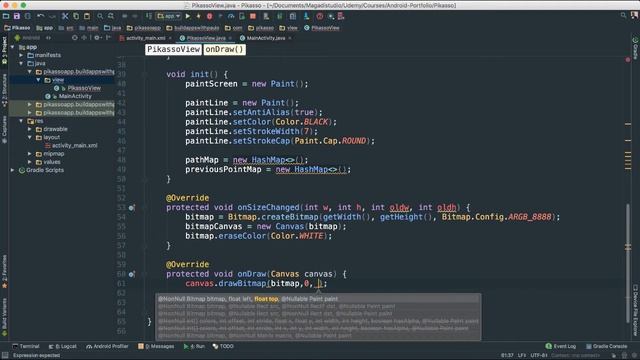This screenshot has height=360, width=640.
Task: Click the Scroll from Source target icon
Action: coord(74,38)
